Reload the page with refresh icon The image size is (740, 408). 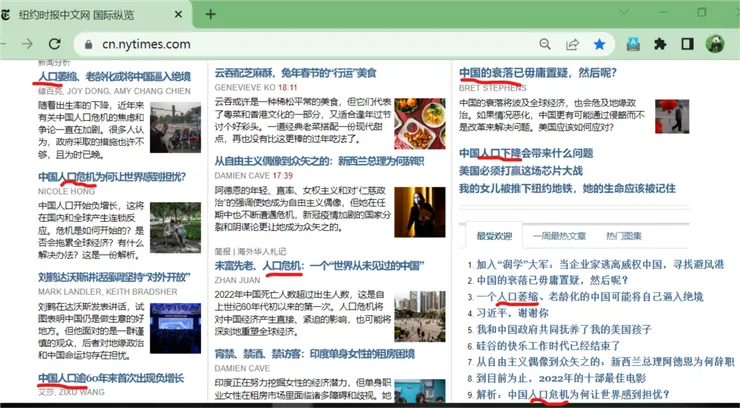55,44
